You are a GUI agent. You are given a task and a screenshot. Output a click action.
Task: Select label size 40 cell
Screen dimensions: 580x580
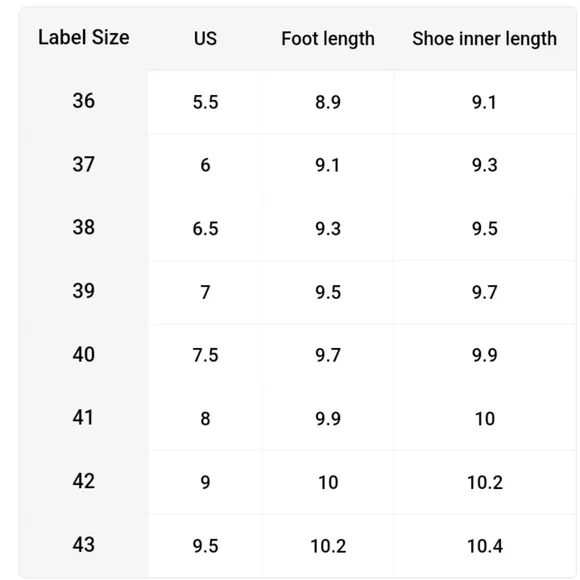(x=84, y=355)
